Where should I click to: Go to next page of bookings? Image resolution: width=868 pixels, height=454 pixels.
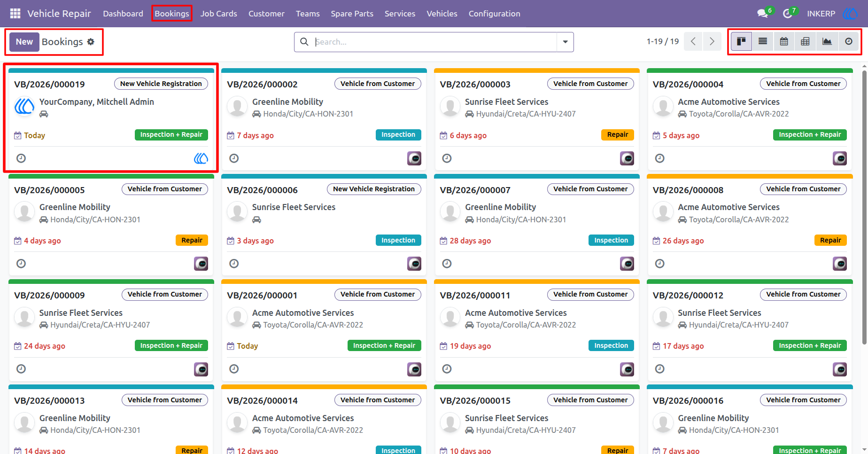pos(712,42)
